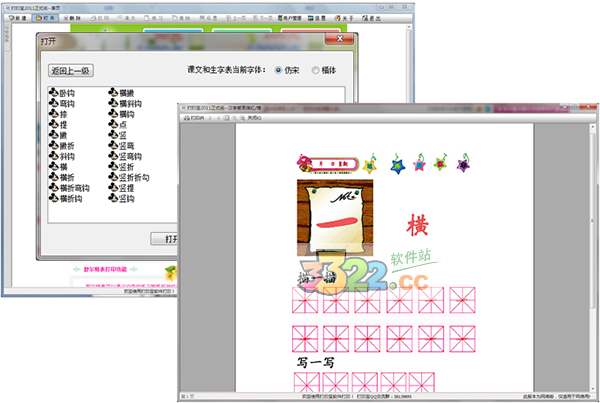
Task: Select 竖提 item in stroke list
Action: [x=121, y=188]
